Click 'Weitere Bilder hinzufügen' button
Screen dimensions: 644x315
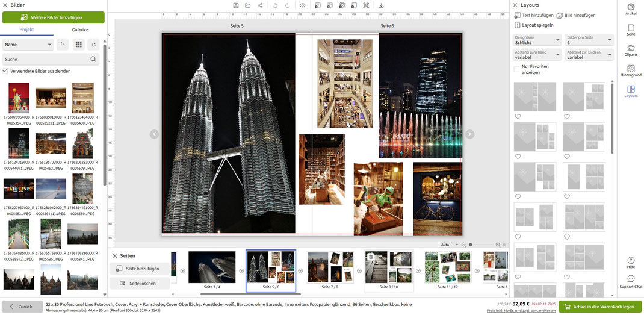pos(54,17)
